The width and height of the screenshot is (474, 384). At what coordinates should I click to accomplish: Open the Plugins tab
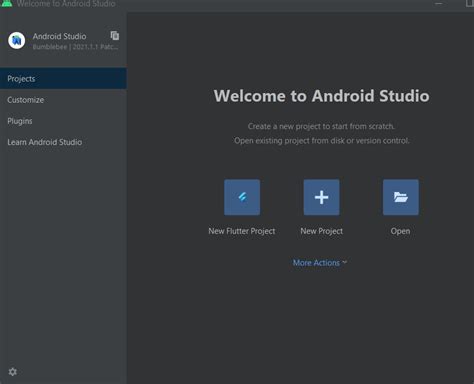(63, 121)
